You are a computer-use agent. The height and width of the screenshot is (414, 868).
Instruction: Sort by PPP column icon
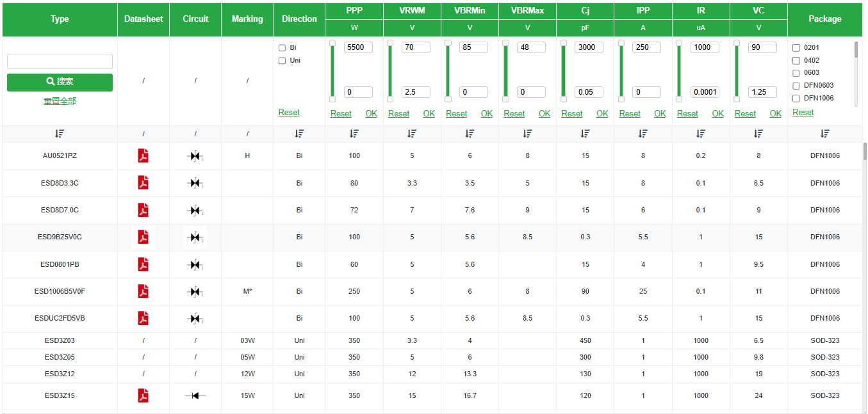point(354,134)
